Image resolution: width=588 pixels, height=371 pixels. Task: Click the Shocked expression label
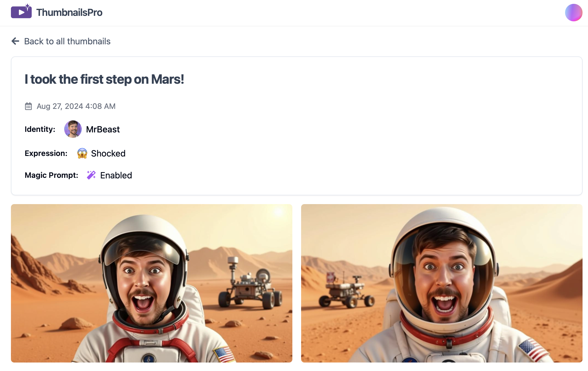(x=108, y=153)
